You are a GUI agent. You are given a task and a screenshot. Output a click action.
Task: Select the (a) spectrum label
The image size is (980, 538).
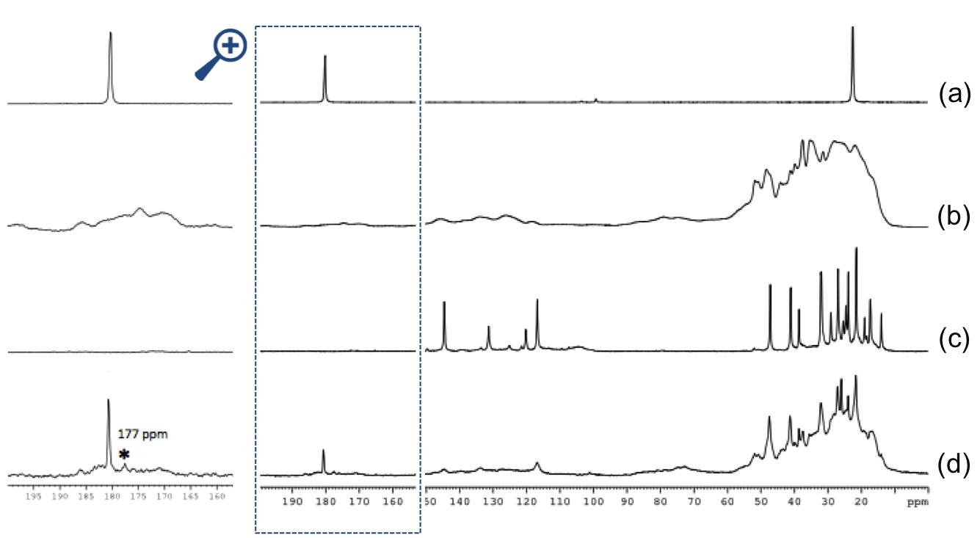pos(954,92)
